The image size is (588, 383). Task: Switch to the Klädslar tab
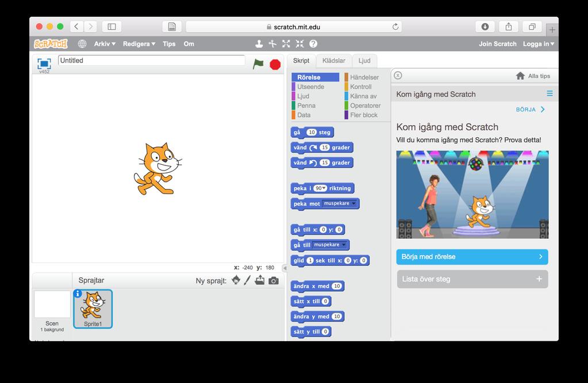334,60
